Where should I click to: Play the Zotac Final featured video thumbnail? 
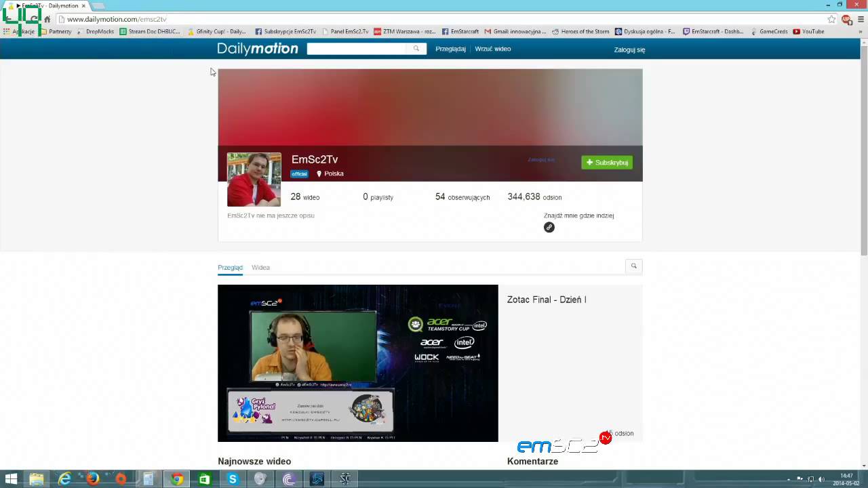[x=357, y=363]
